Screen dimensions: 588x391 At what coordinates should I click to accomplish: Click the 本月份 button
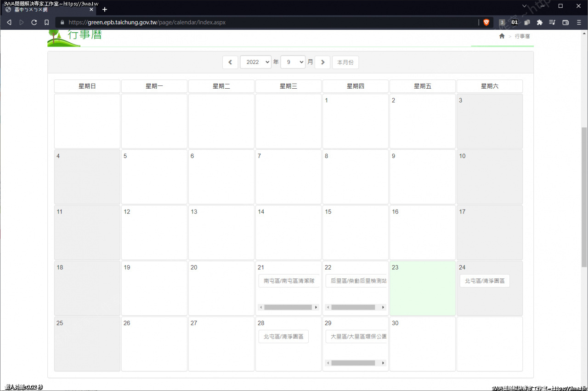(x=345, y=62)
